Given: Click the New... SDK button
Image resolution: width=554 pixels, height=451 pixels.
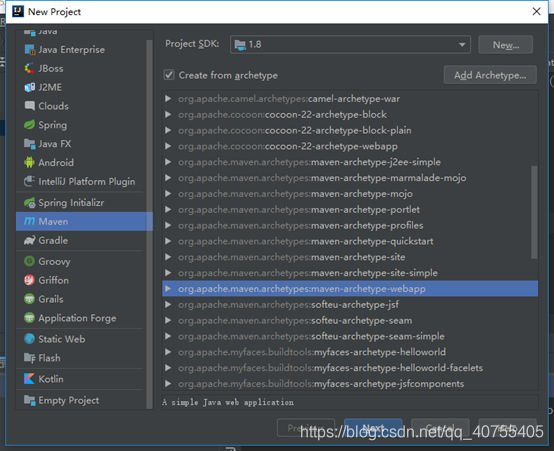Looking at the screenshot, I should 506,45.
